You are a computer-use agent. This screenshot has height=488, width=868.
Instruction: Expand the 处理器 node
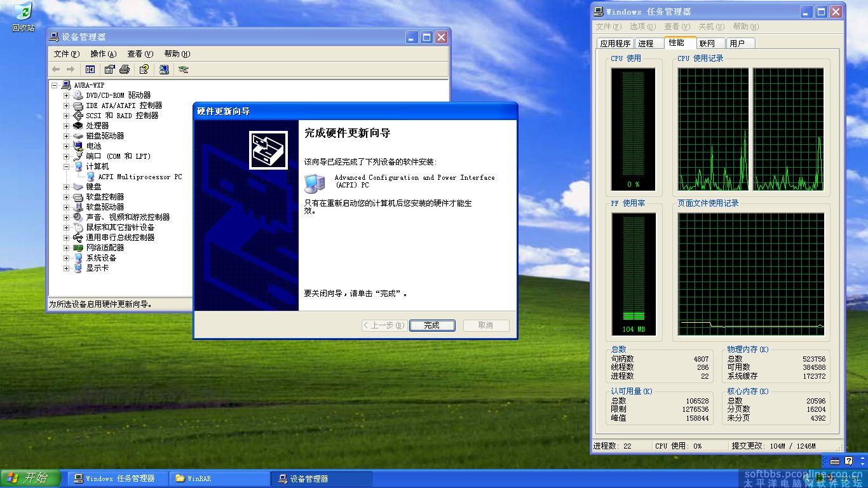[66, 126]
